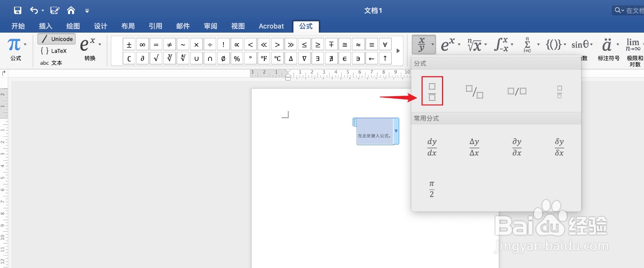The height and width of the screenshot is (268, 644).
Task: Switch to the 引用 tab
Action: click(155, 26)
